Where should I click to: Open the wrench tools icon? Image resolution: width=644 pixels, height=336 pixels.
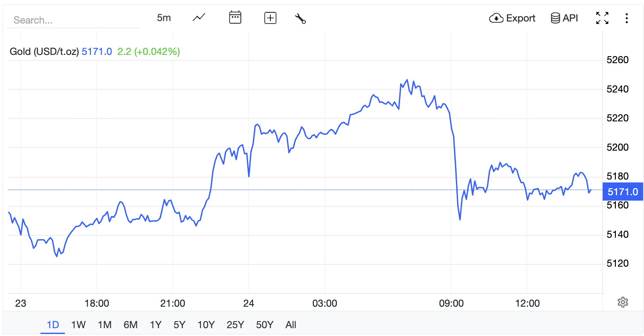pos(301,18)
